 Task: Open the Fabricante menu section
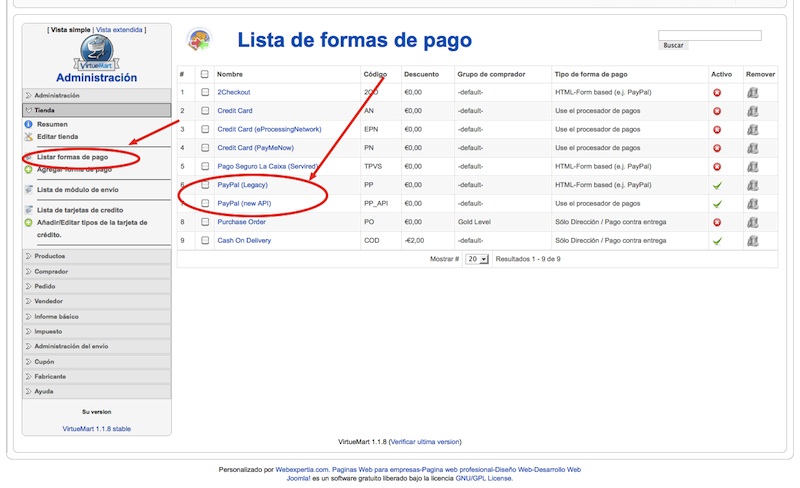[x=96, y=376]
